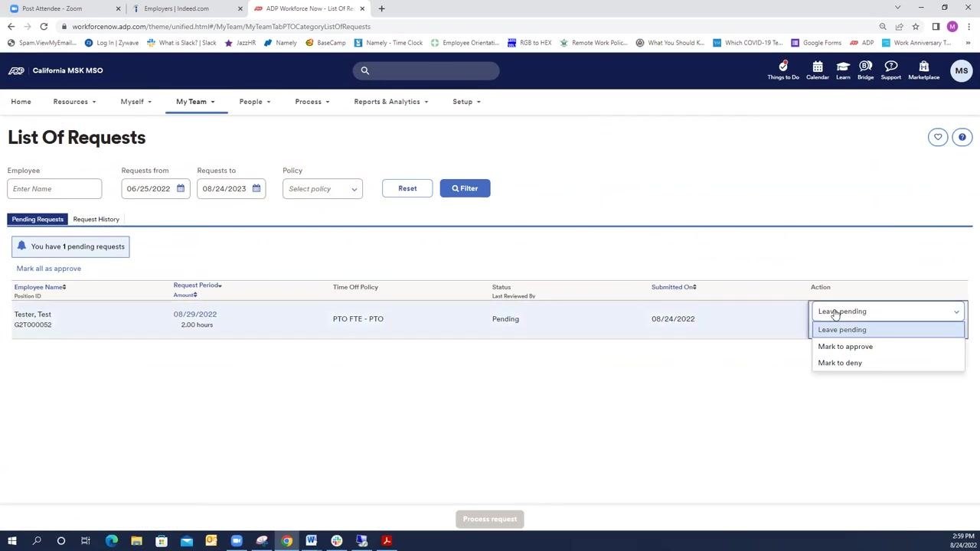Image resolution: width=980 pixels, height=551 pixels.
Task: Choose Leave pending option in list
Action: point(888,330)
